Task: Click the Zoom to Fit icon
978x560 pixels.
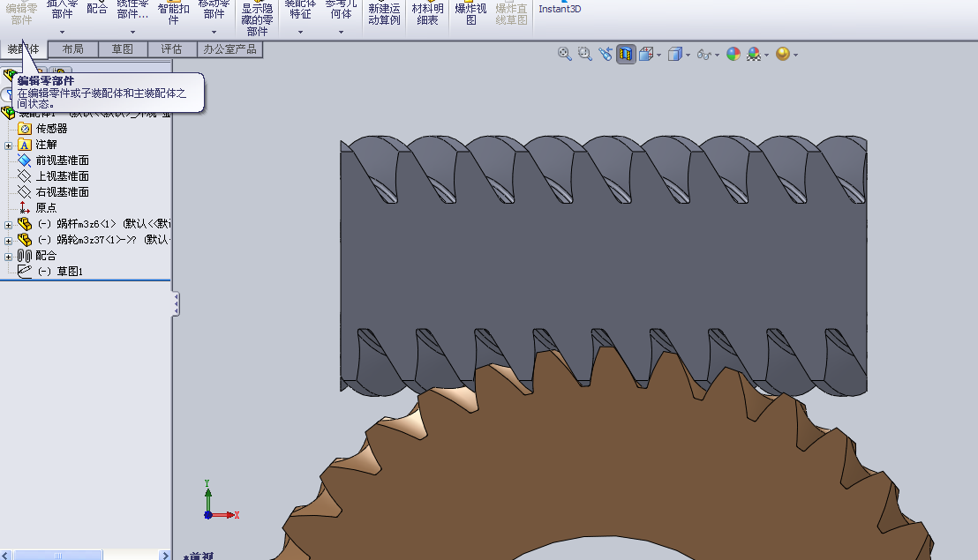Action: coord(565,54)
